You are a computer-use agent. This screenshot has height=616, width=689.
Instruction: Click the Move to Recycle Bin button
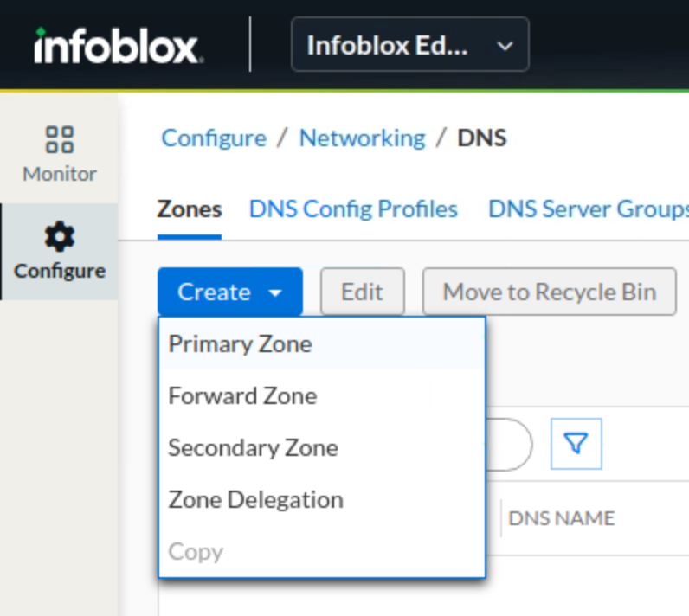[549, 292]
